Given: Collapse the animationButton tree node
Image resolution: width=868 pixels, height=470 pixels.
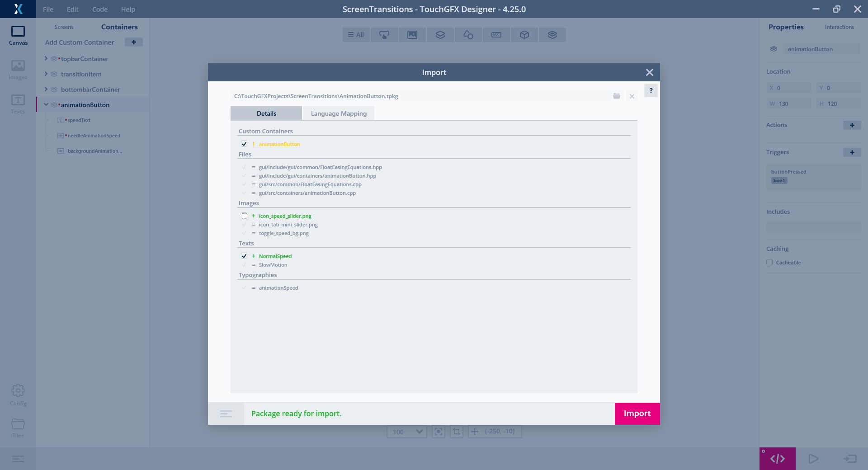Looking at the screenshot, I should click(x=46, y=105).
